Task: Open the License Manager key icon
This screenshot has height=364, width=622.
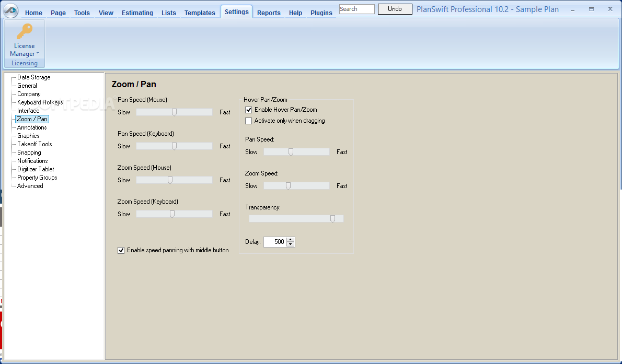Action: coord(25,31)
